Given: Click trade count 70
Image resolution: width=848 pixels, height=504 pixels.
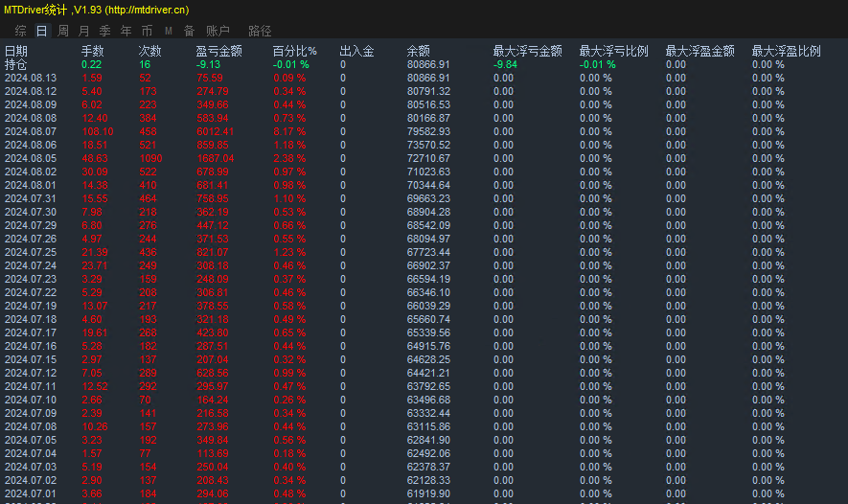Looking at the screenshot, I should (x=145, y=400).
